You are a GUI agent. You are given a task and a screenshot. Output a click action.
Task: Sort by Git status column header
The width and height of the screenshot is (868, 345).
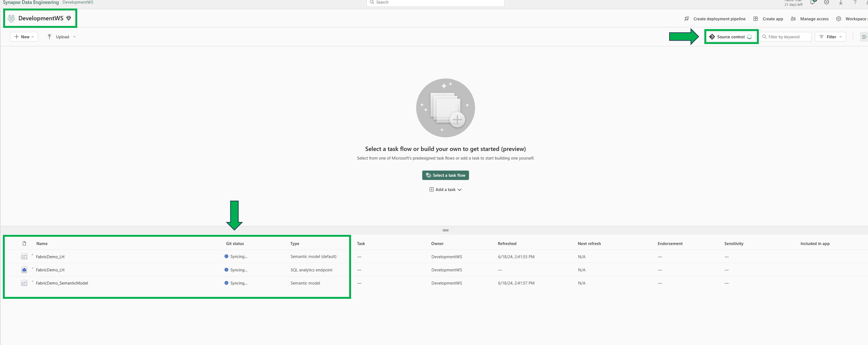point(235,243)
